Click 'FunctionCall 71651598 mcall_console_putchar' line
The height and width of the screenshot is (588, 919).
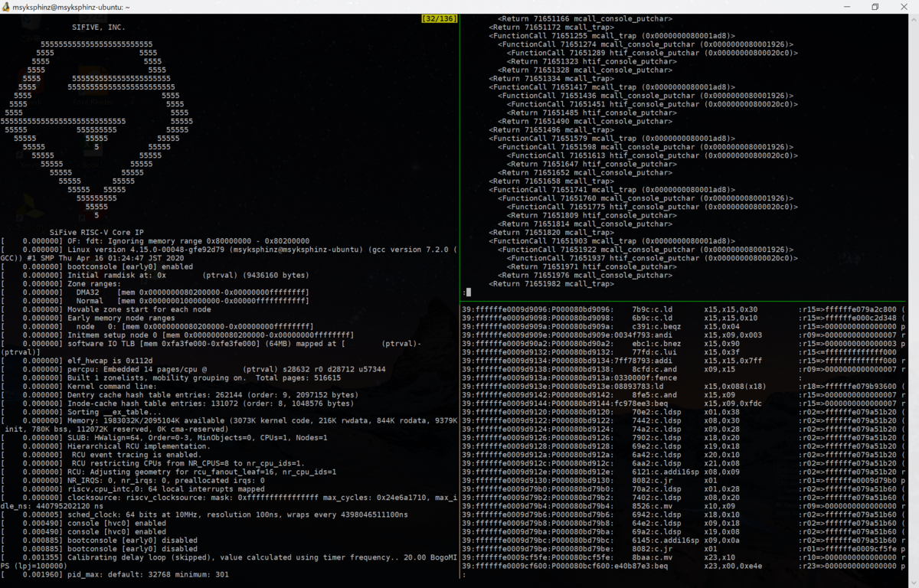click(646, 146)
